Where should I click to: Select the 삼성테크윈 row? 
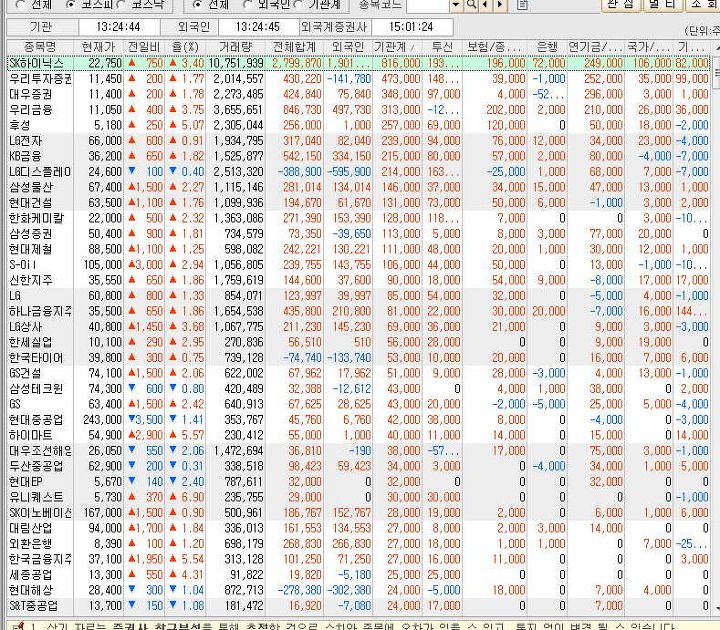359,389
